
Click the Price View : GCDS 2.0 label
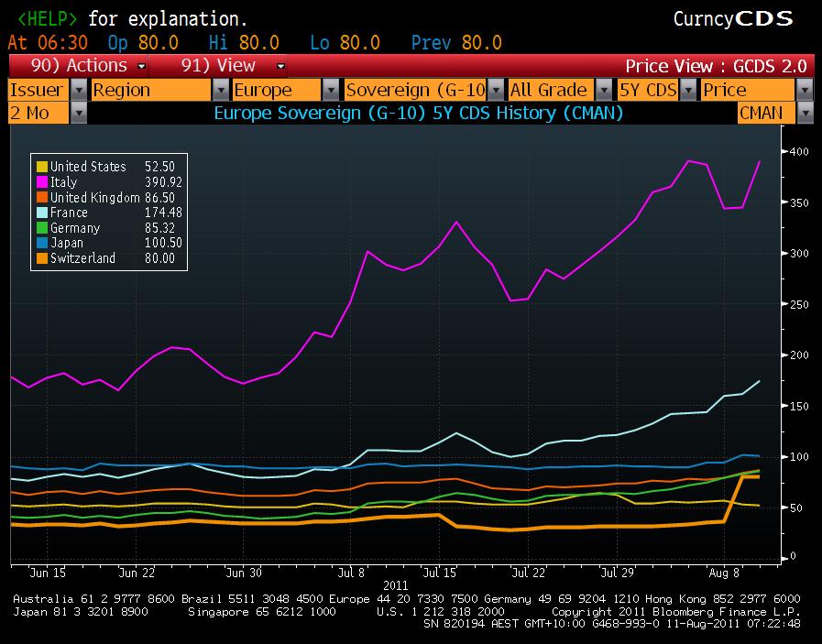(x=715, y=66)
